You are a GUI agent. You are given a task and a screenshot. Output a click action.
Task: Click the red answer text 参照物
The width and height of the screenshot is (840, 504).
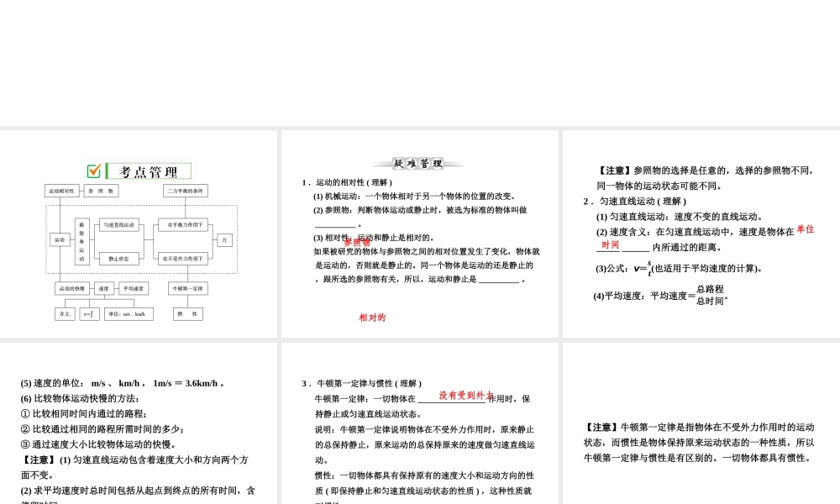(x=357, y=242)
